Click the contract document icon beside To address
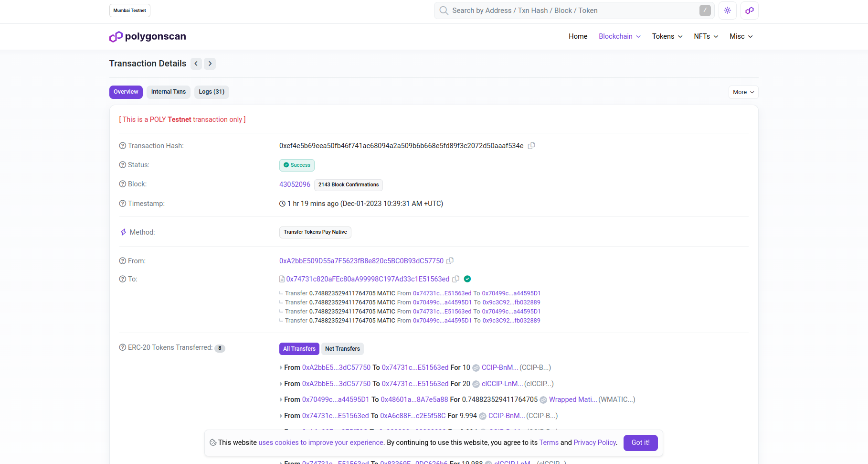 click(281, 279)
